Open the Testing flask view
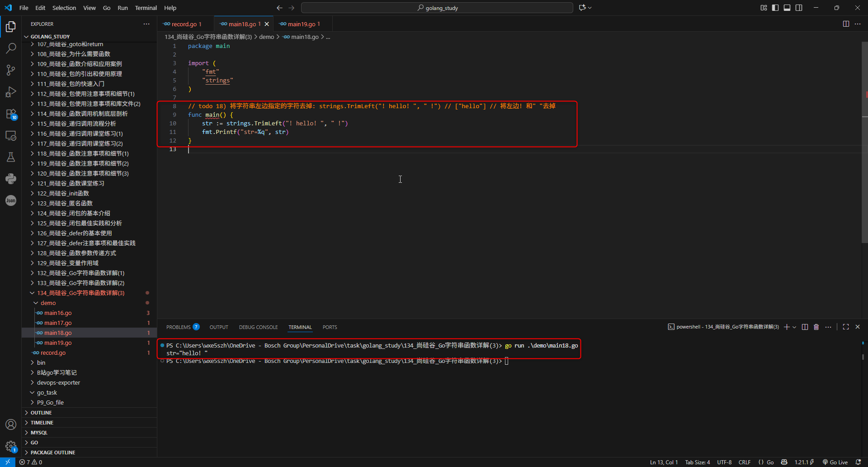 click(x=11, y=157)
